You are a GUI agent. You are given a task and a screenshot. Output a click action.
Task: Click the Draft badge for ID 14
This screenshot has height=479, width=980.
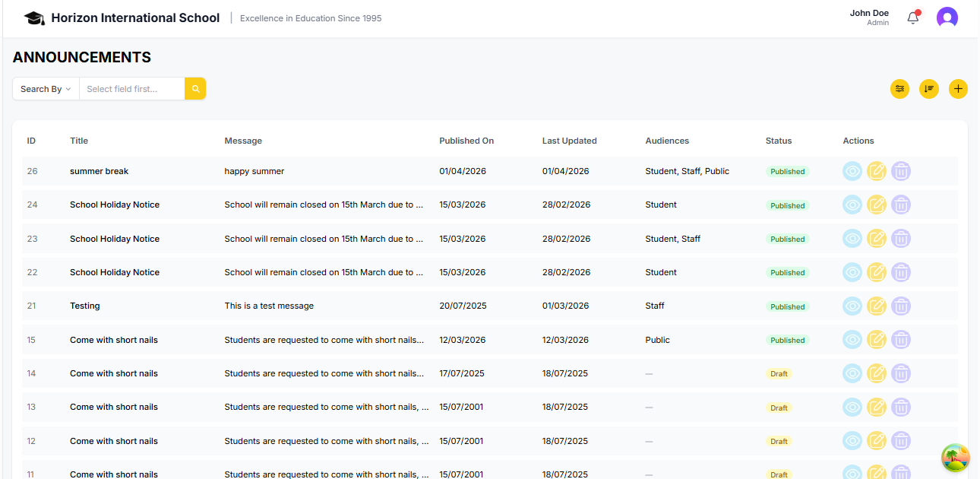(779, 374)
